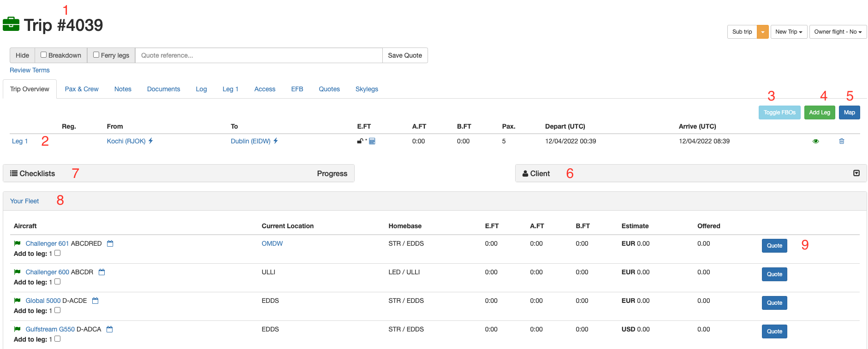
Task: Toggle the green eye visibility for Leg 1
Action: click(815, 141)
